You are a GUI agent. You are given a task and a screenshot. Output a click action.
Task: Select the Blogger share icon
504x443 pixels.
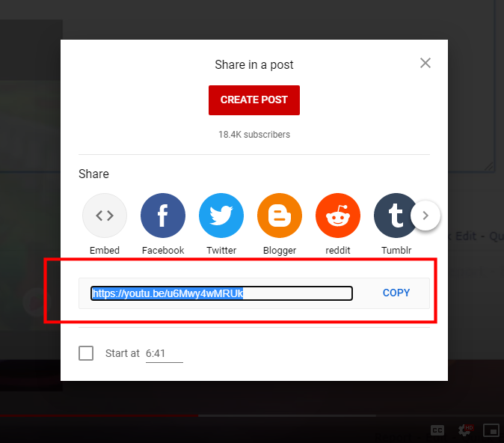(280, 216)
